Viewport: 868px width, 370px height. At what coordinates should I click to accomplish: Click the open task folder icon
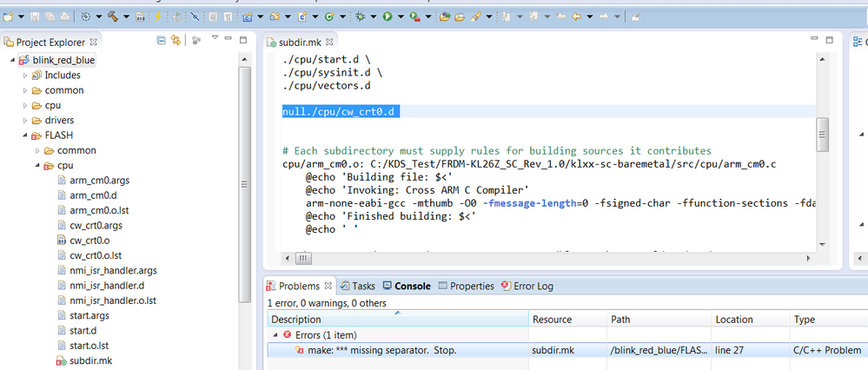[460, 17]
